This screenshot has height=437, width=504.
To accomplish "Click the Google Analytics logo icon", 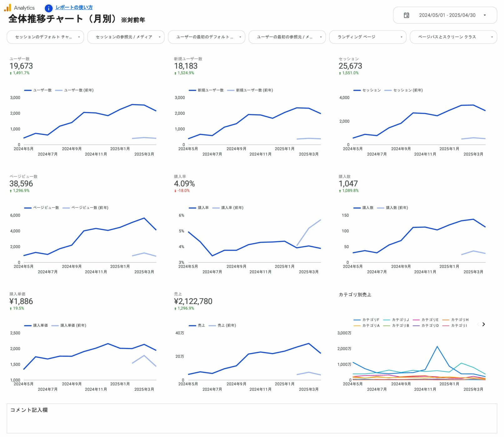I will (8, 8).
